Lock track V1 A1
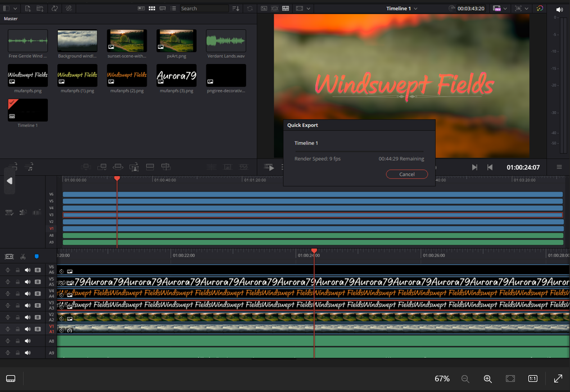 point(17,329)
